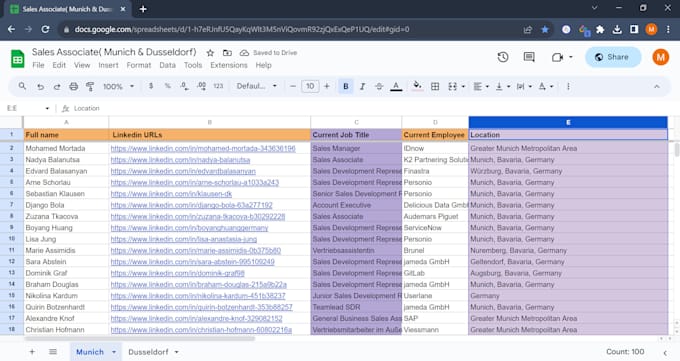The image size is (680, 361).
Task: Add a new sheet plus button
Action: [x=32, y=351]
